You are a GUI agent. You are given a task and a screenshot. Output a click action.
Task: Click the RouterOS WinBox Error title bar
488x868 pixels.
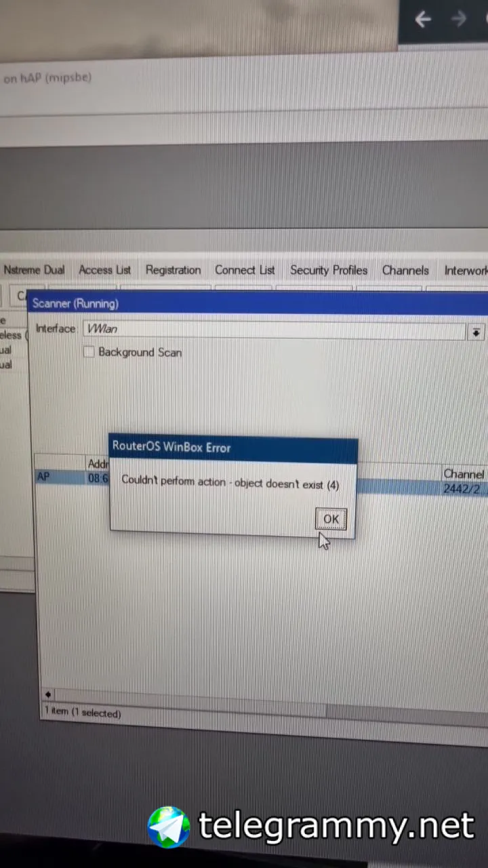(x=233, y=448)
